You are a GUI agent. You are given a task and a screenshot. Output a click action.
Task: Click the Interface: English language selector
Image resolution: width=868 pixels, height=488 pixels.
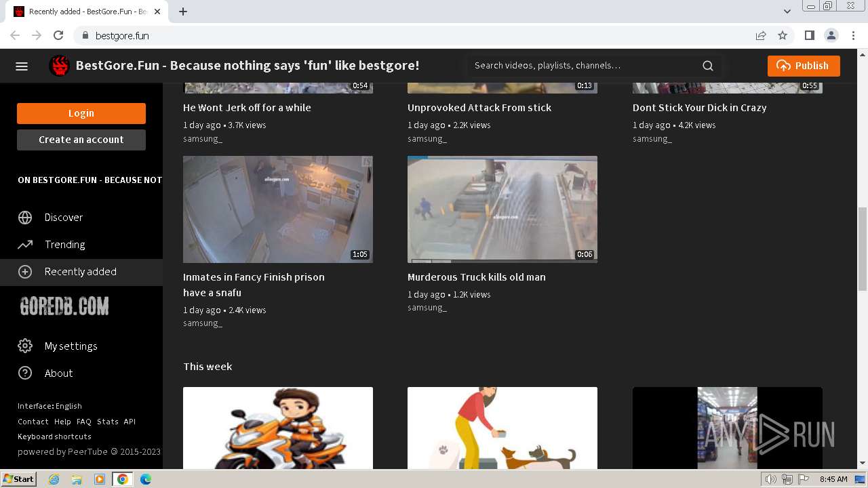point(50,406)
